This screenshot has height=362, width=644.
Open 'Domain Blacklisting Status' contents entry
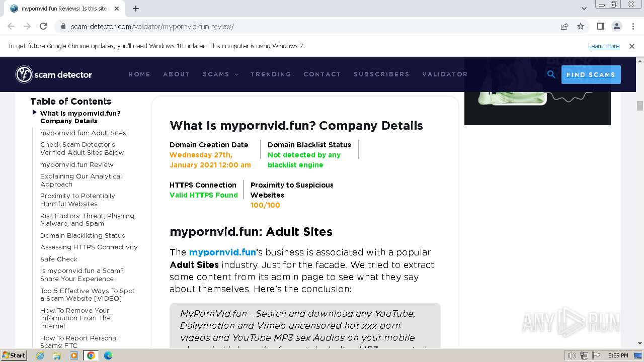tap(83, 235)
